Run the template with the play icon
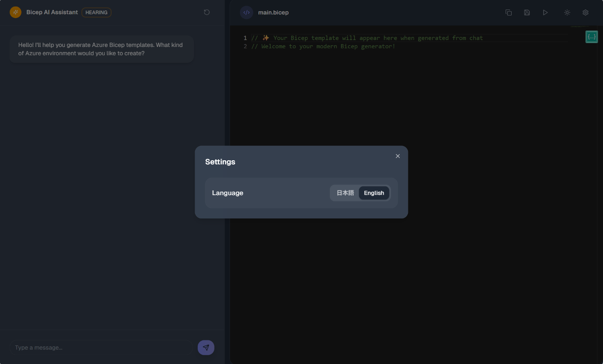 (x=545, y=12)
